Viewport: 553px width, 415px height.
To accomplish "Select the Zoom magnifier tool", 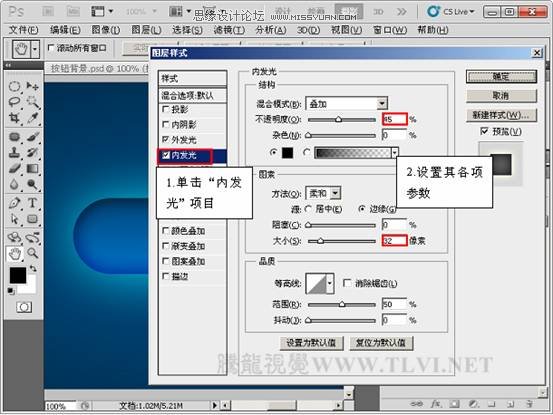I will [x=32, y=252].
